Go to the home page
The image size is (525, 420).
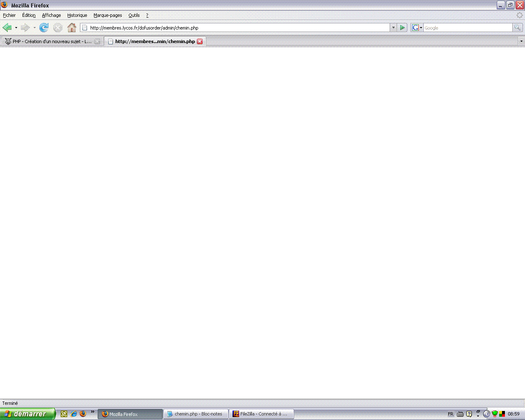click(x=72, y=27)
